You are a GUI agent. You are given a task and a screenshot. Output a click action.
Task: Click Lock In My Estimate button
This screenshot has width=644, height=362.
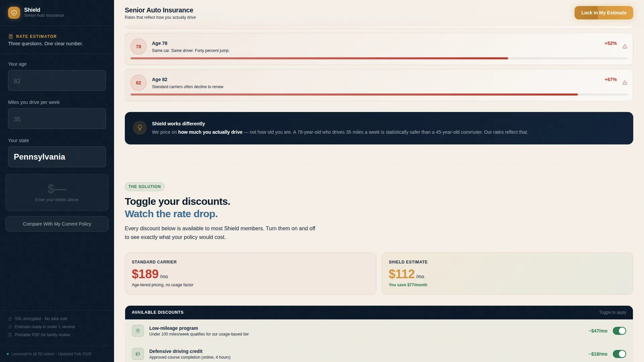click(x=604, y=13)
